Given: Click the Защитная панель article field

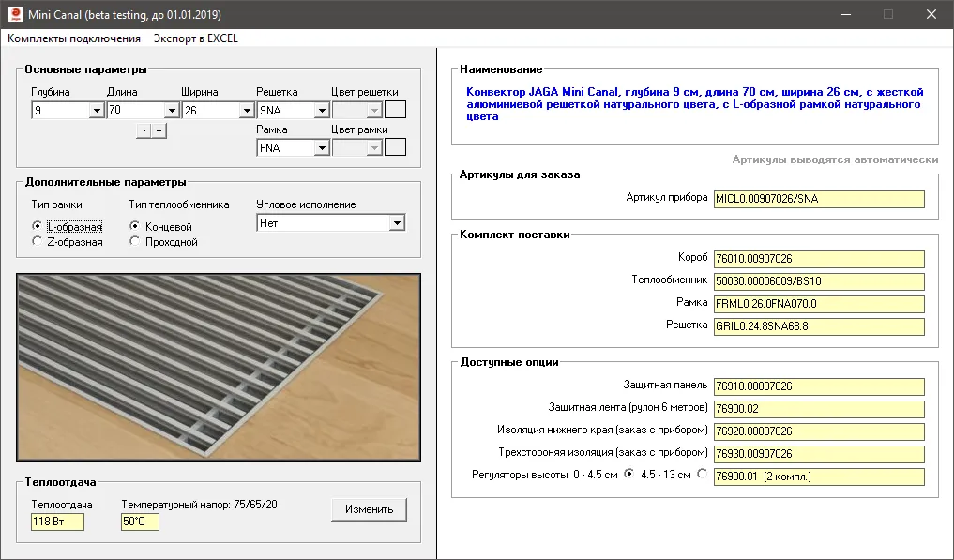Looking at the screenshot, I should 819,387.
